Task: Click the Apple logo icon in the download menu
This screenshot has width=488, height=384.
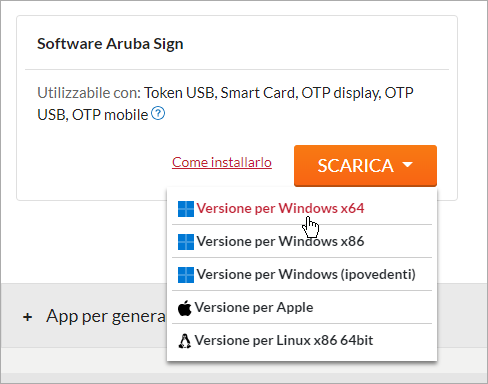Action: [x=185, y=308]
